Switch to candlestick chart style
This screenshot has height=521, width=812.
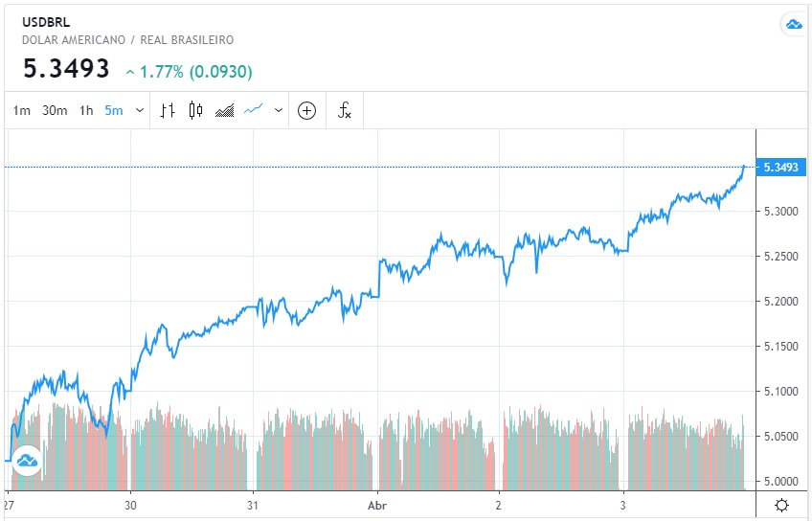point(195,110)
